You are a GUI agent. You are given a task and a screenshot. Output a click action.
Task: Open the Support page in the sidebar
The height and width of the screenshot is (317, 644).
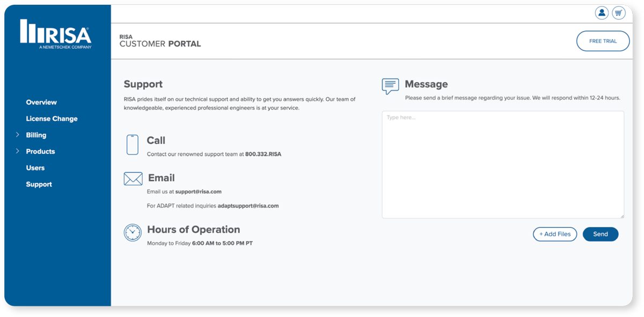39,185
